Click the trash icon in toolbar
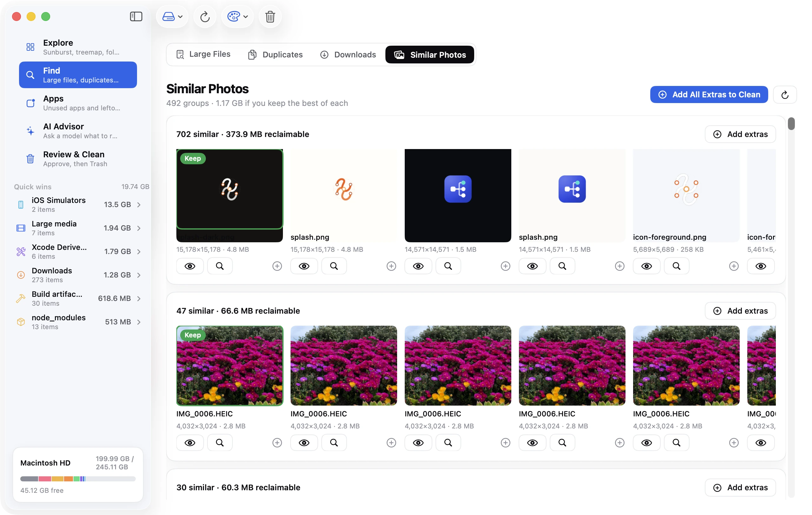 270,16
